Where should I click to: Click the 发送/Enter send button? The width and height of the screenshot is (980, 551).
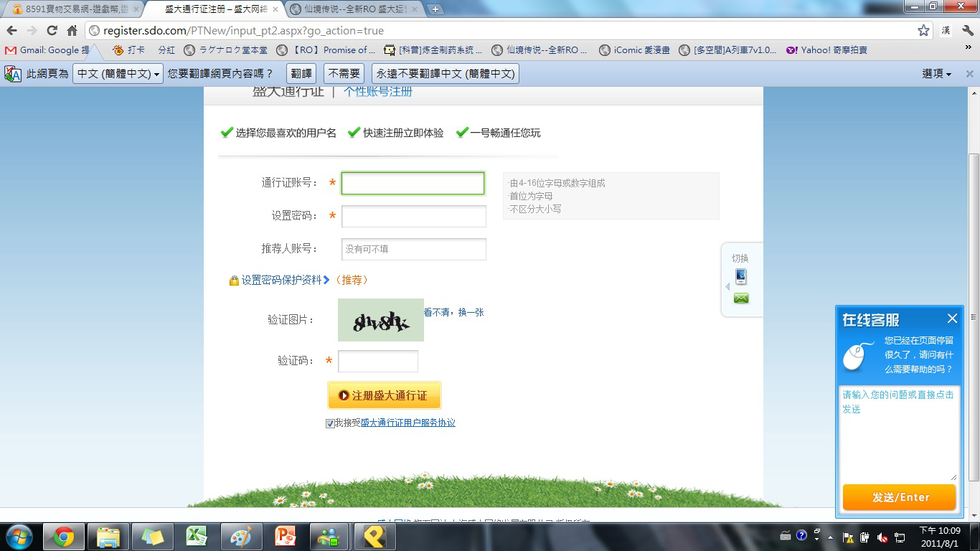[x=900, y=497]
